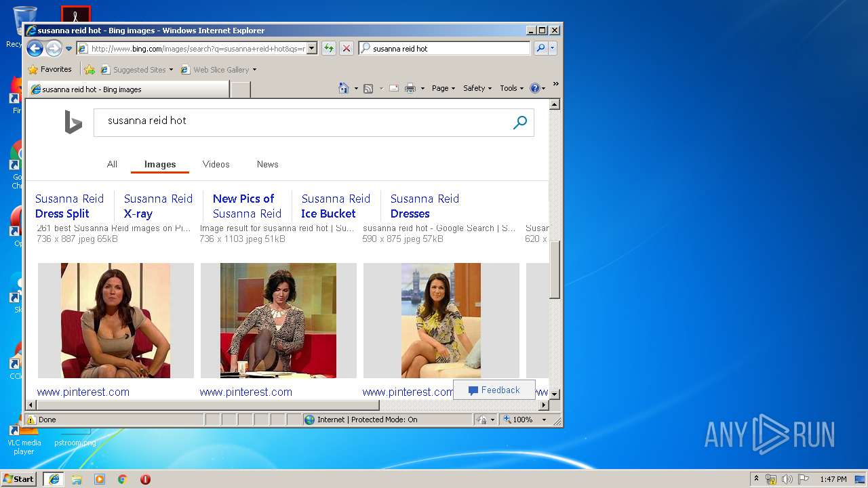Open the Windows Start button
868x488 pixels.
tap(18, 479)
